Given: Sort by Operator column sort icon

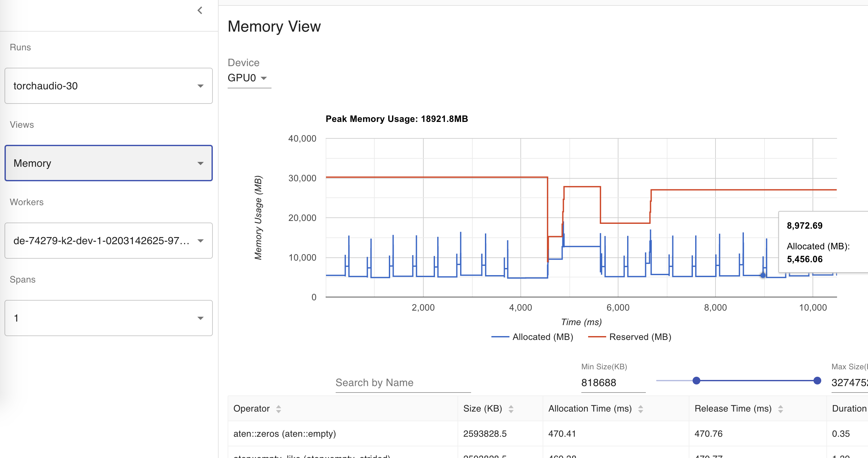Looking at the screenshot, I should [x=278, y=409].
